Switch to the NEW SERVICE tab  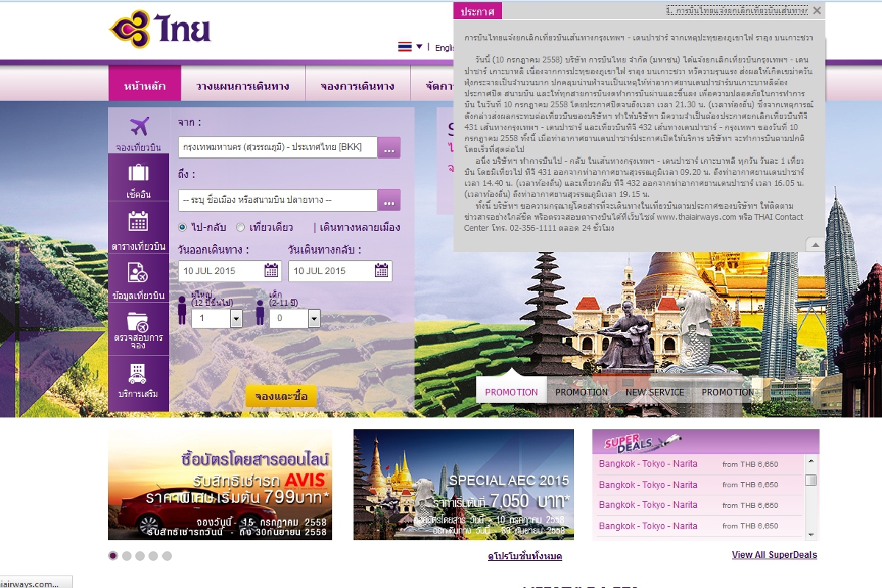tap(655, 392)
